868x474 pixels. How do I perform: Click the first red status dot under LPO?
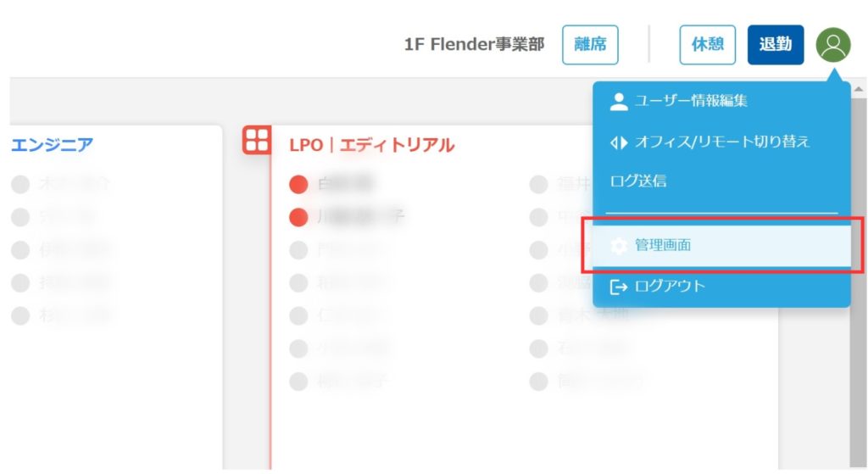pyautogui.click(x=298, y=185)
